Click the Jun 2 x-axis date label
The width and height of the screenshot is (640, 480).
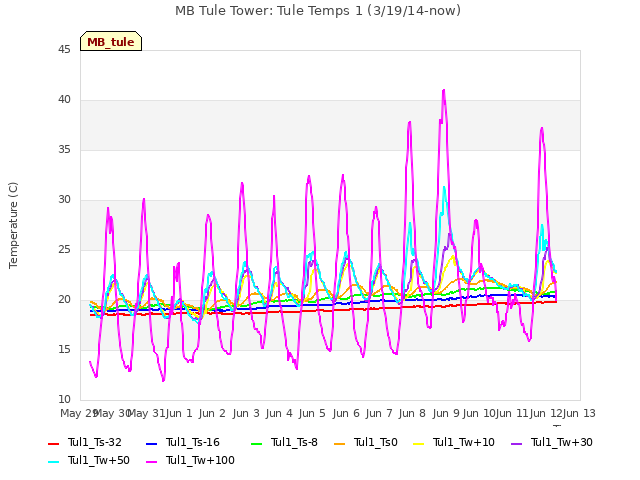[212, 413]
